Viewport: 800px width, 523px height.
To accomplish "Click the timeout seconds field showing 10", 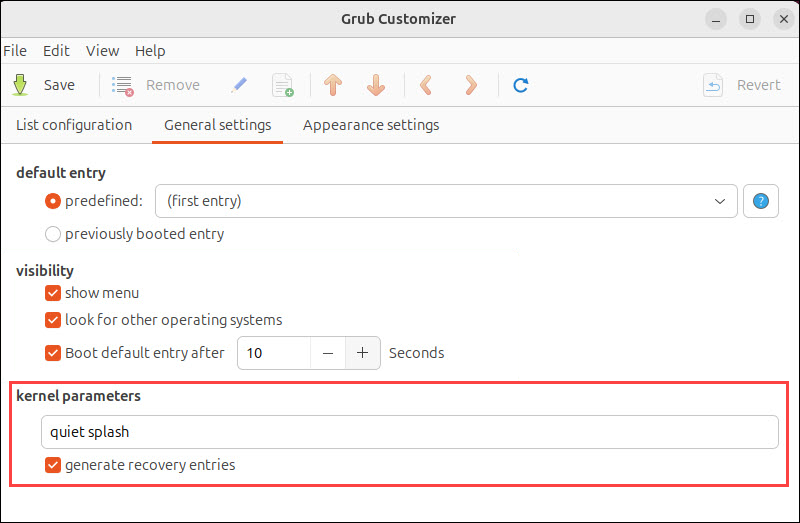I will [274, 353].
